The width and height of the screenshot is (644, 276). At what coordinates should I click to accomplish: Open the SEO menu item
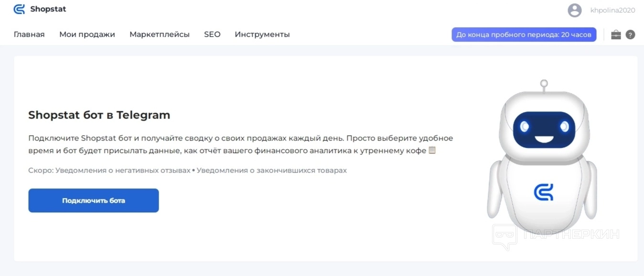click(x=212, y=34)
